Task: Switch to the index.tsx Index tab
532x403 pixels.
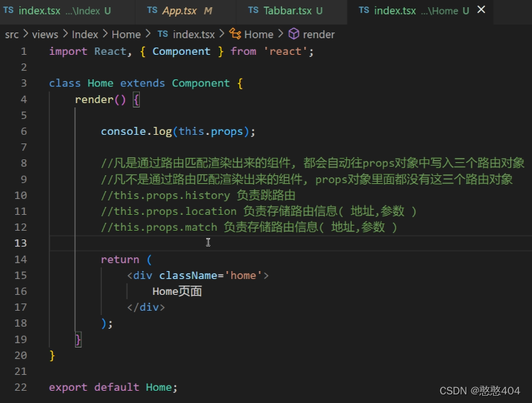Action: pos(67,11)
